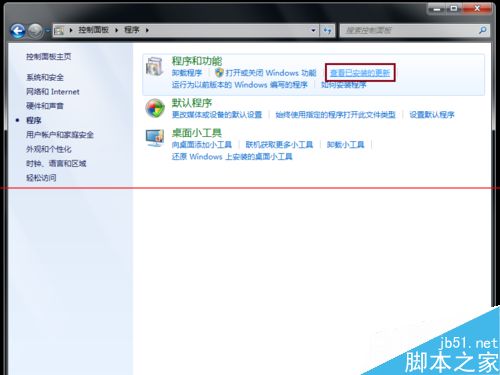This screenshot has height=375, width=500.
Task: Open the 默认程序 icon
Action: click(x=155, y=108)
